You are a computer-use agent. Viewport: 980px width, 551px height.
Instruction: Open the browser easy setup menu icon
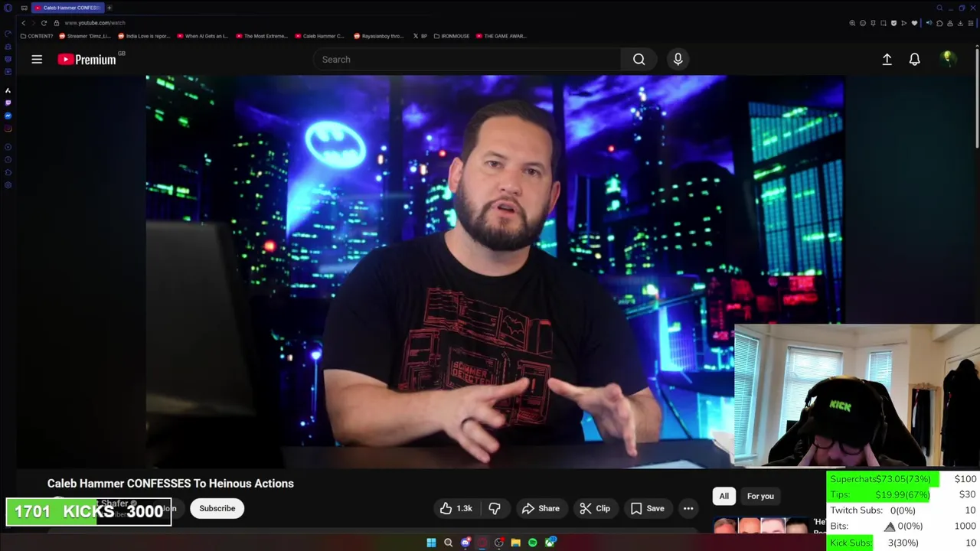click(971, 23)
